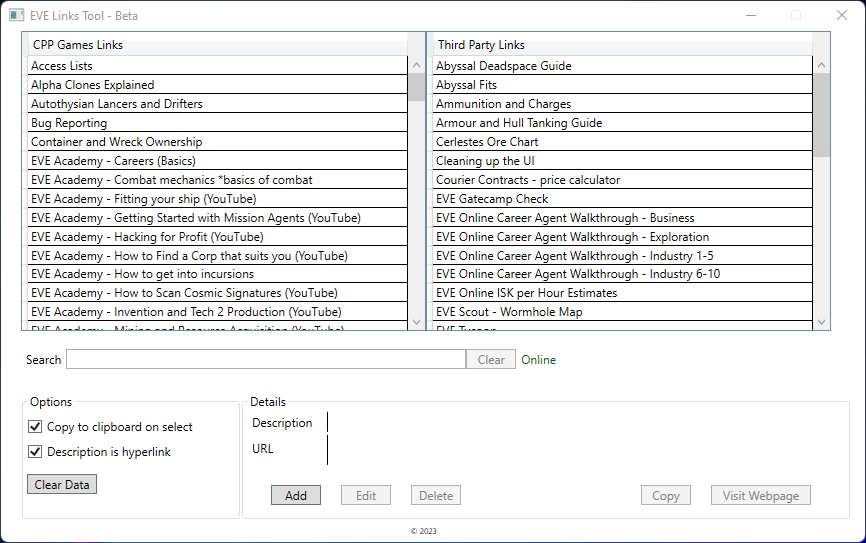
Task: Select Access Lists link
Action: coord(218,66)
